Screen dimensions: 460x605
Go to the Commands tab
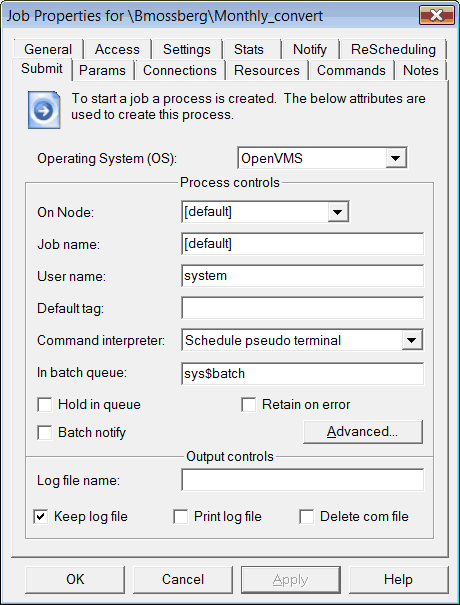[351, 71]
